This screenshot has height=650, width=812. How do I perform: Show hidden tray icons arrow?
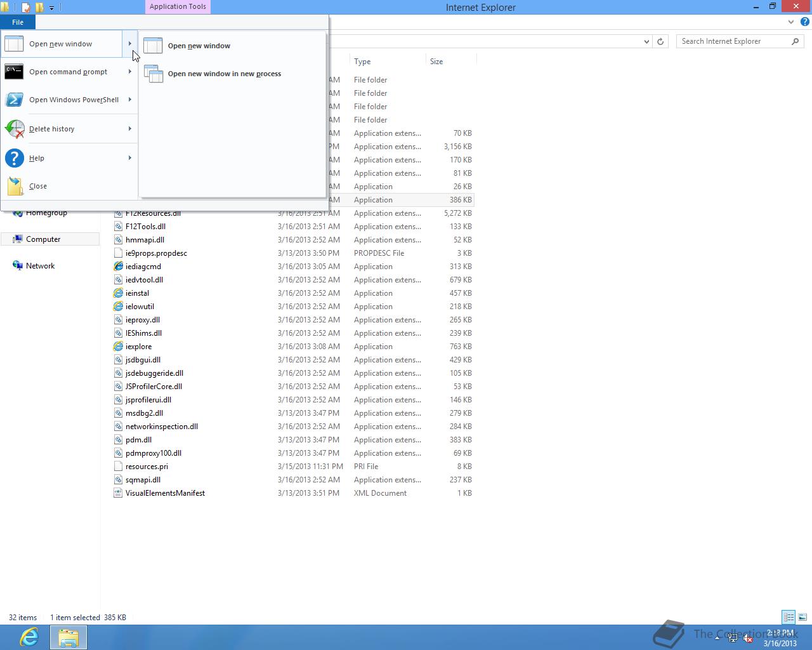click(x=717, y=638)
